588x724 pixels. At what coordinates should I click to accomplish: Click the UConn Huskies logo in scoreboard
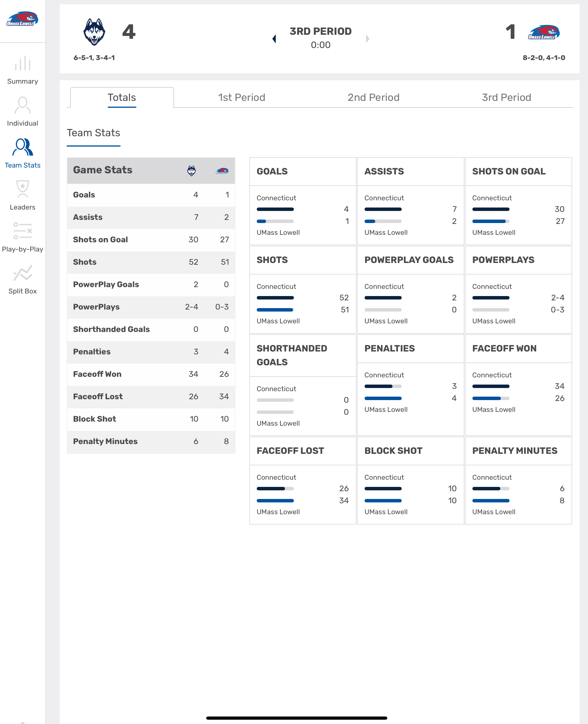[x=94, y=32]
